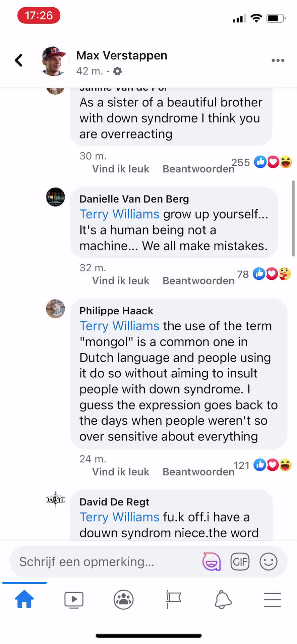Tap the post privacy gear icon
The height and width of the screenshot is (644, 297).
[x=117, y=71]
